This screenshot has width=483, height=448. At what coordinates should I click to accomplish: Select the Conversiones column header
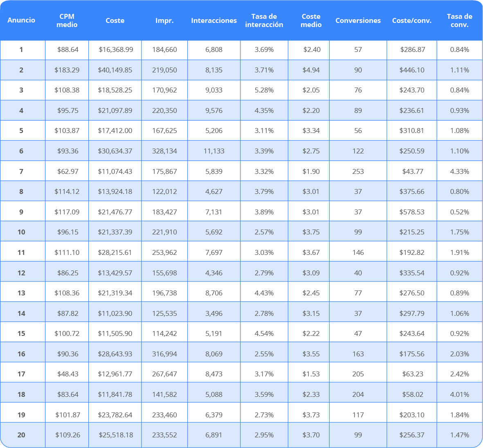[358, 20]
